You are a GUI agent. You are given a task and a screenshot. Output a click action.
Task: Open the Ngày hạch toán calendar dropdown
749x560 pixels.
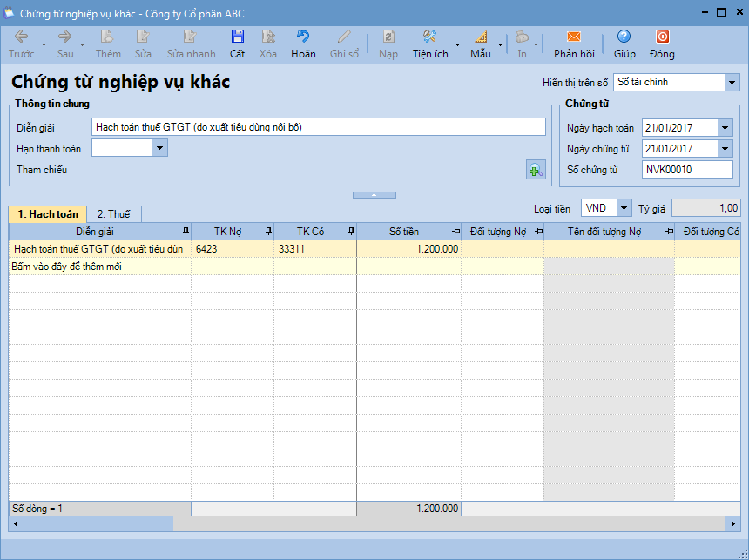tap(725, 128)
